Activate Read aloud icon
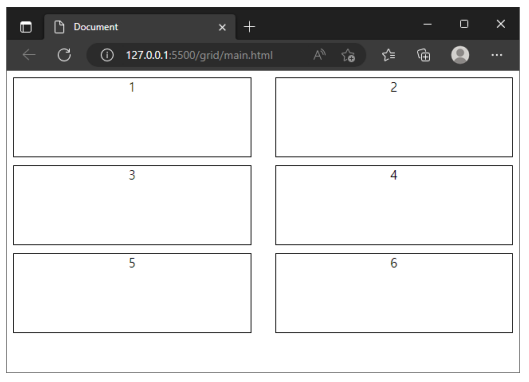Screen dimensions: 529x382 click(x=319, y=55)
